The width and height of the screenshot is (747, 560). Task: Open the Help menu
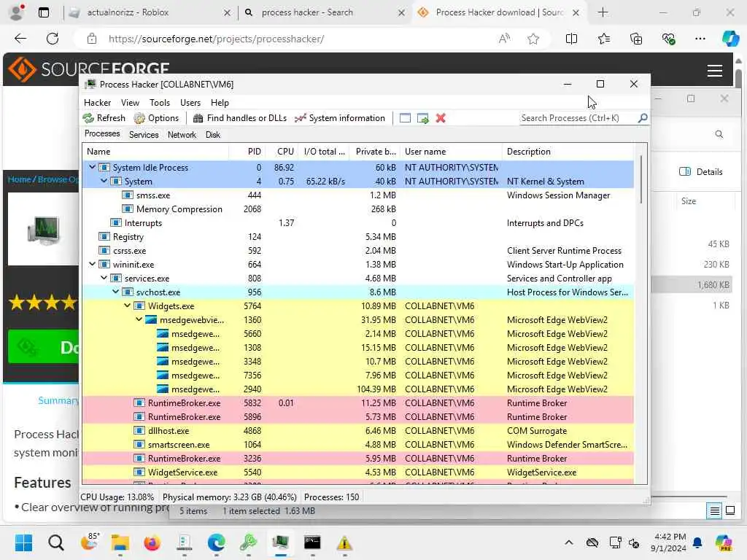(x=220, y=102)
